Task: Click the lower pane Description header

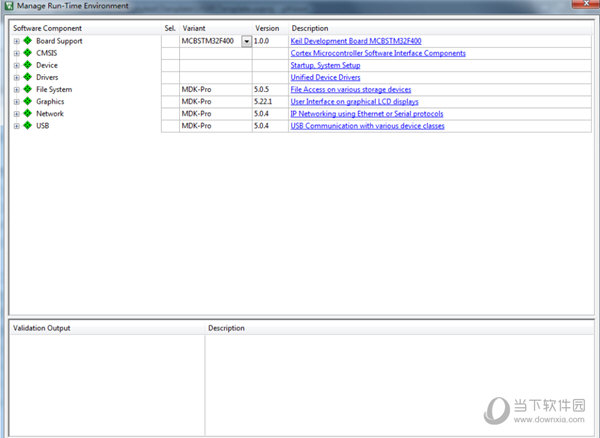Action: 226,328
